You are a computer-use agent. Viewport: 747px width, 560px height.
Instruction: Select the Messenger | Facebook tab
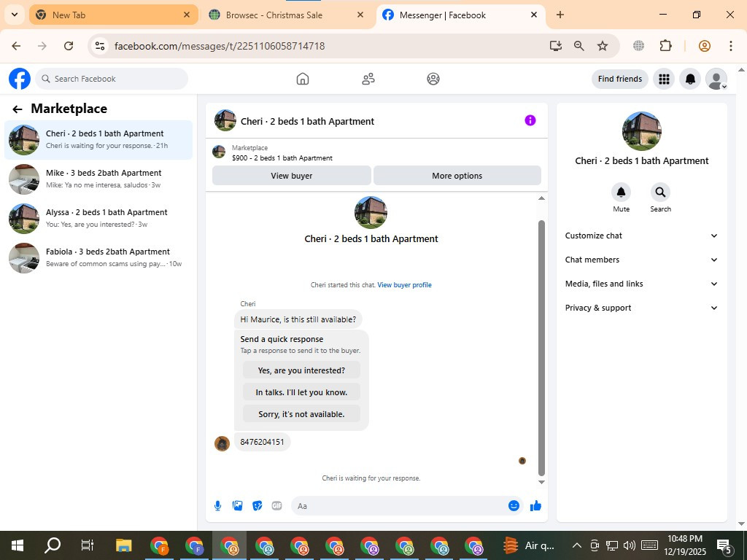coord(460,15)
